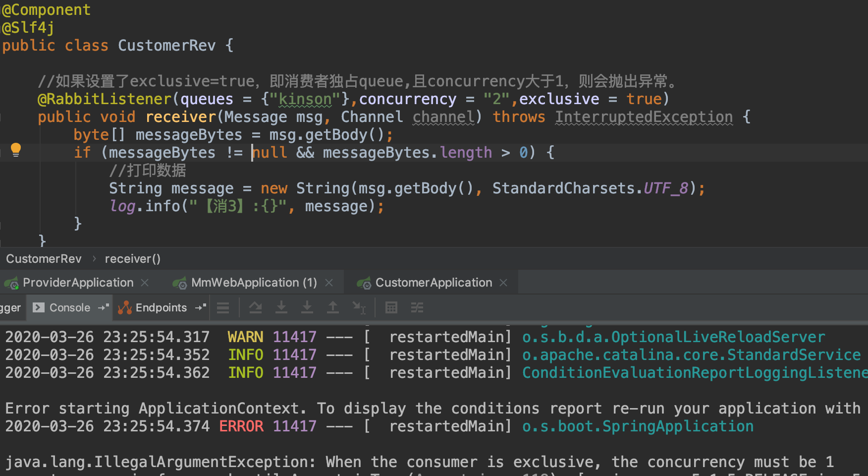Click the intention lightbulb icon in the editor gutter
Viewport: 868px width, 476px height.
(16, 150)
